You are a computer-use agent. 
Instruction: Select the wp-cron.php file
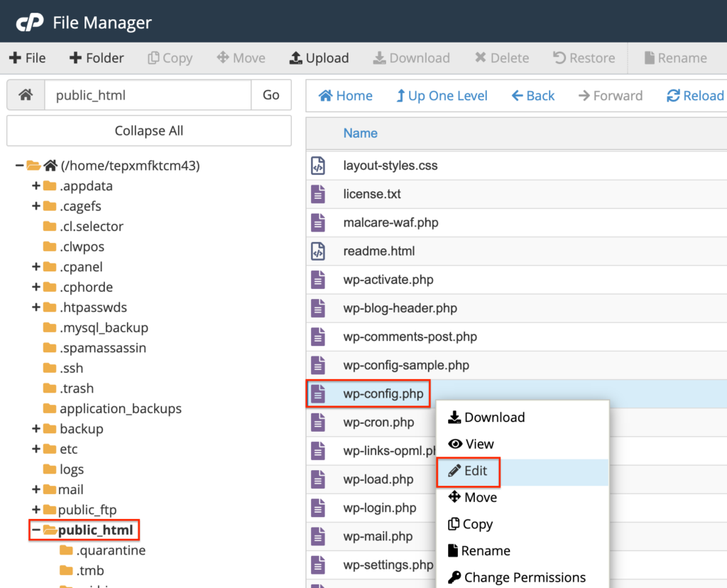[378, 423]
